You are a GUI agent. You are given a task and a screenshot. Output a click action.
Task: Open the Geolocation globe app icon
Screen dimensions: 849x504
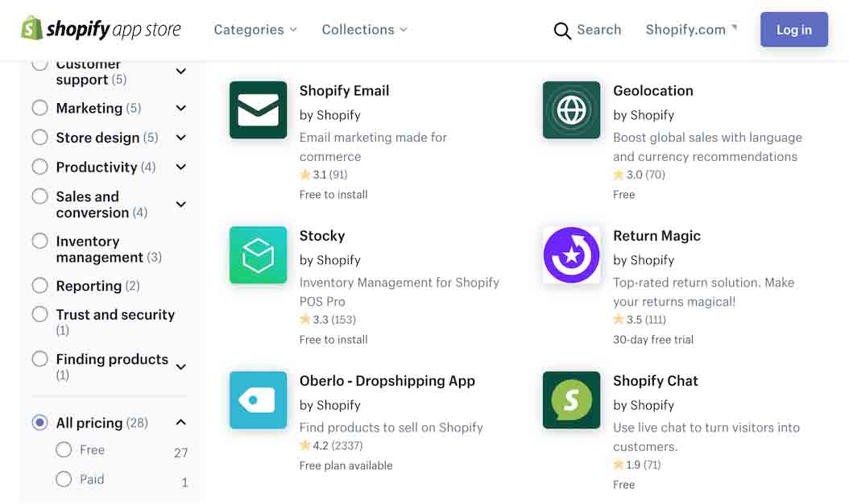pos(571,109)
